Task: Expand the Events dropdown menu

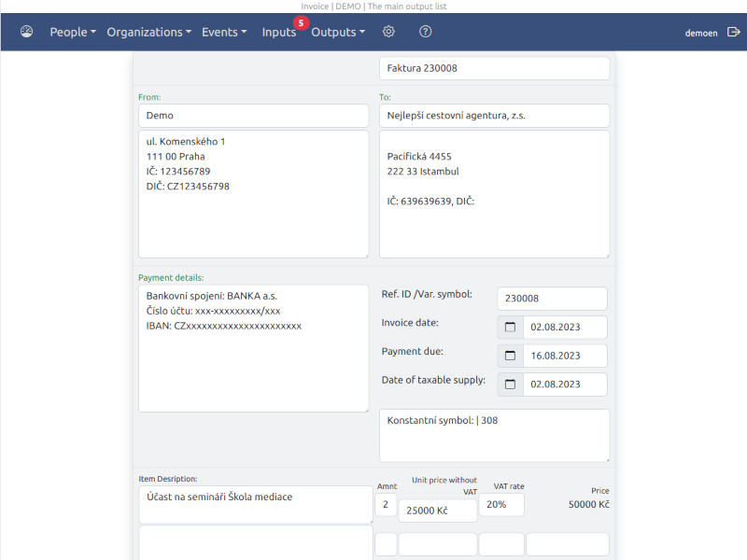Action: coord(224,32)
